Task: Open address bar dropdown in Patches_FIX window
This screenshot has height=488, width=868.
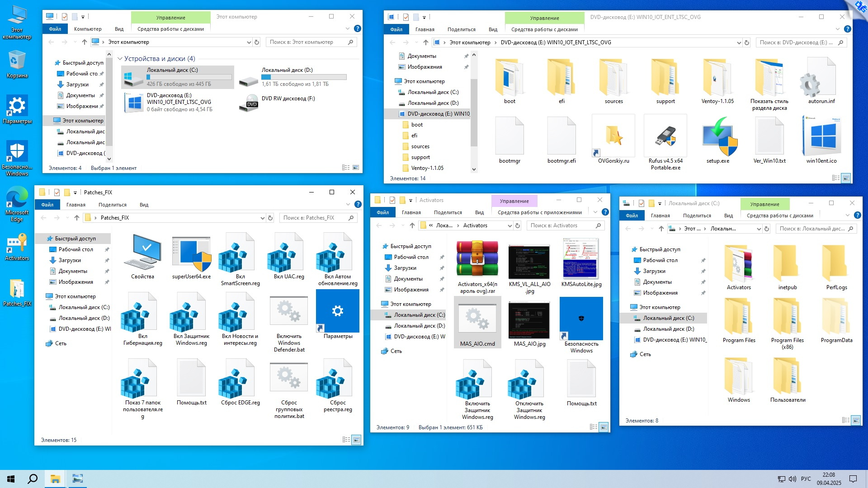Action: click(x=262, y=218)
